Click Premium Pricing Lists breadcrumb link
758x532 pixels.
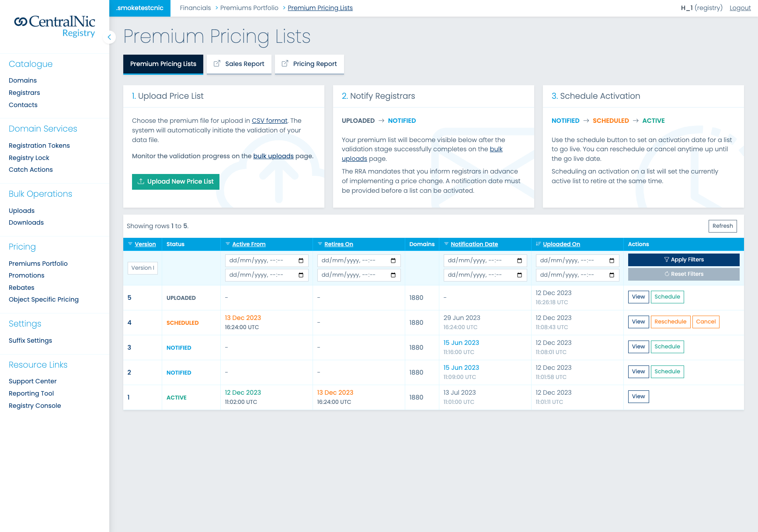pos(320,8)
